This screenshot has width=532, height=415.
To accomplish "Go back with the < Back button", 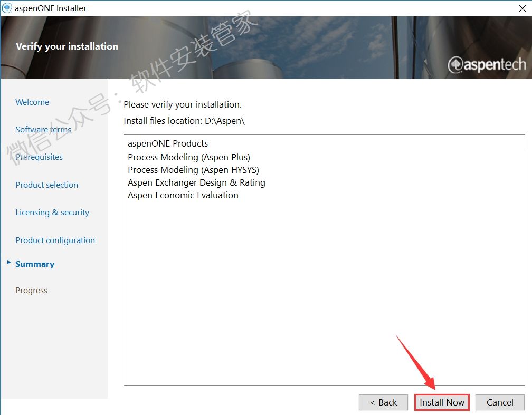I will coord(383,402).
